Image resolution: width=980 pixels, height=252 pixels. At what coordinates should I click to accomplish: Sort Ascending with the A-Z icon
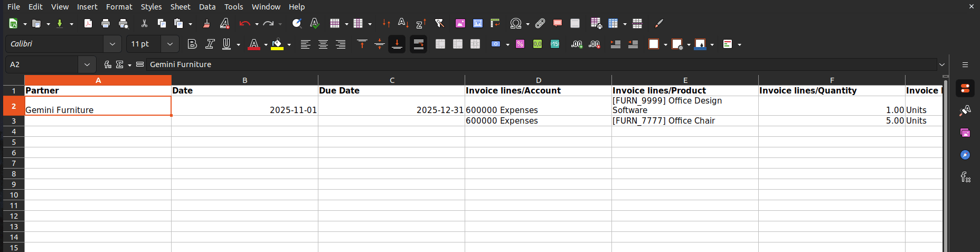click(403, 23)
